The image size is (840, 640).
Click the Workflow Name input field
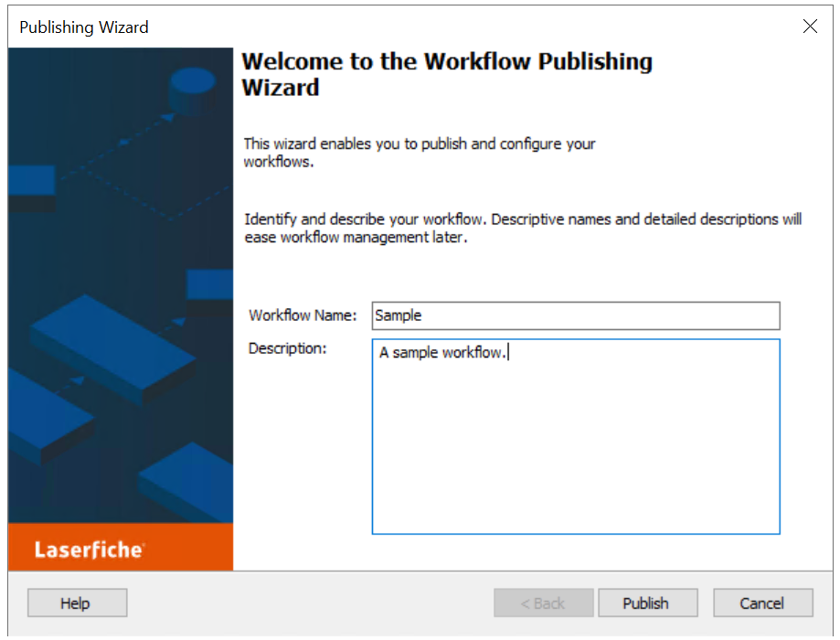coord(574,315)
